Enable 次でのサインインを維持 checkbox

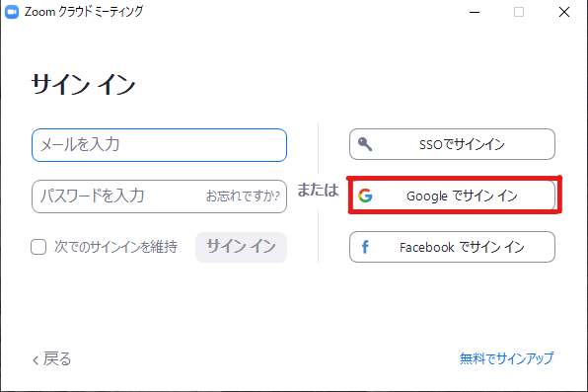coord(38,247)
